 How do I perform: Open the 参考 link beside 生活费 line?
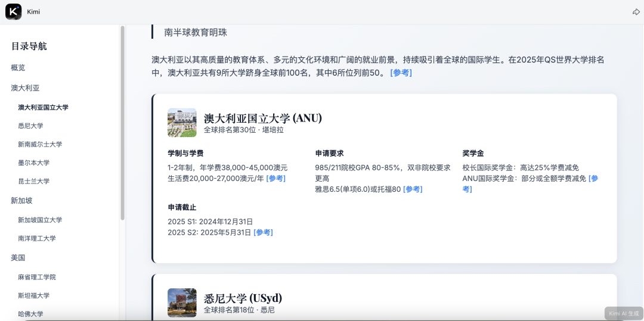pos(275,178)
